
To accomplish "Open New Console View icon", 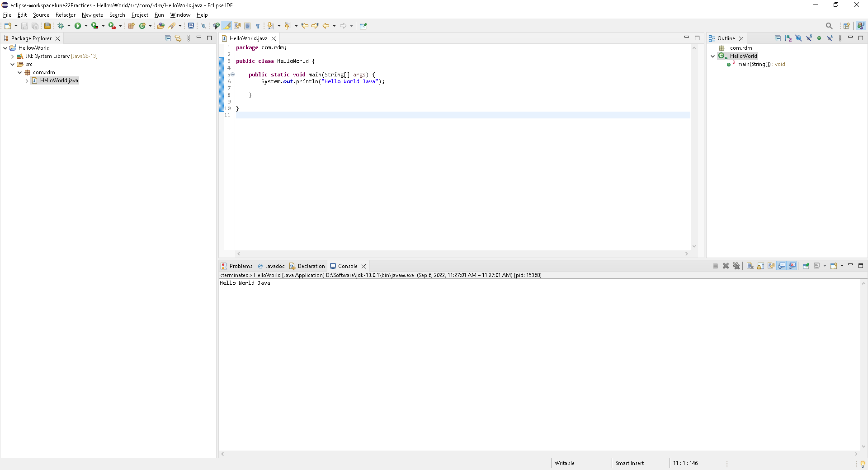I will (x=834, y=266).
